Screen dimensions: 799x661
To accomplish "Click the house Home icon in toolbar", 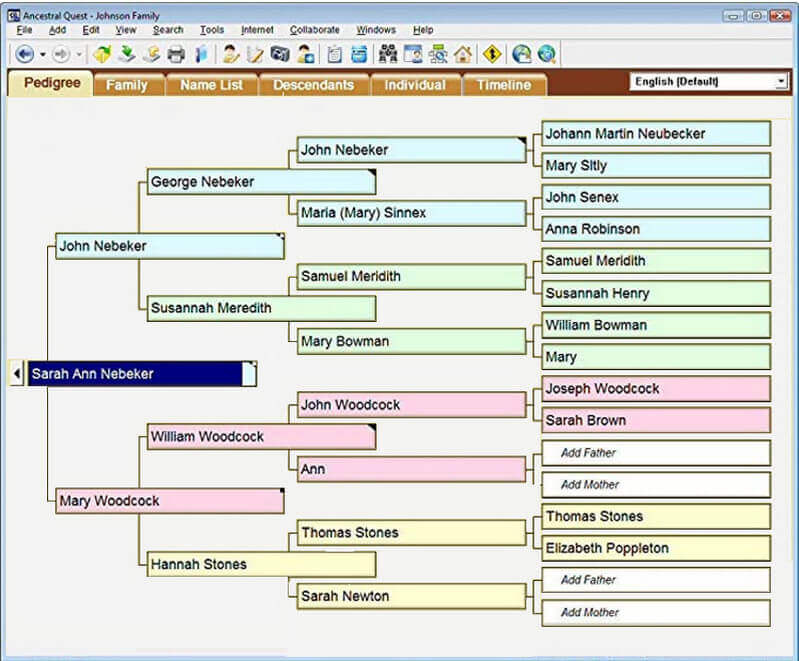I will [463, 54].
